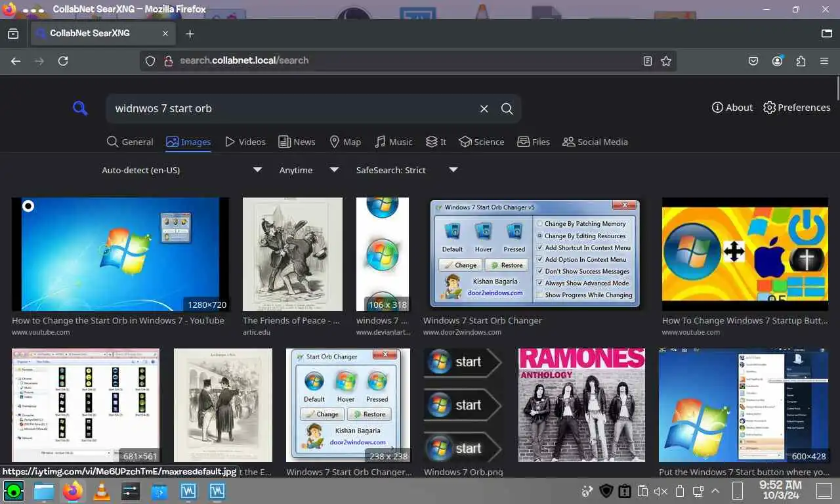The width and height of the screenshot is (840, 504).
Task: Switch to Videos category
Action: coord(245,142)
